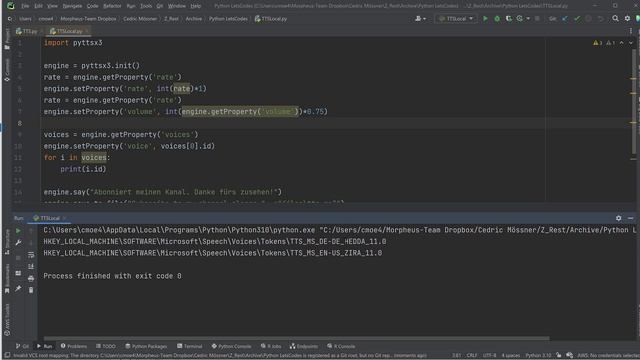Switch to the TTS.py editor tab
Image resolution: width=640 pixels, height=360 pixels.
(27, 31)
